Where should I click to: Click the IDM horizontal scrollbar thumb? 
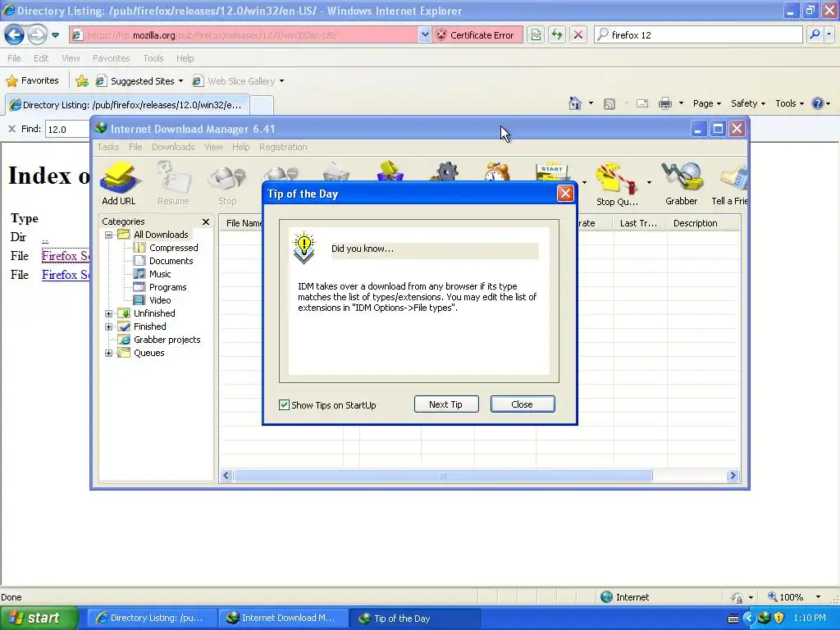443,476
